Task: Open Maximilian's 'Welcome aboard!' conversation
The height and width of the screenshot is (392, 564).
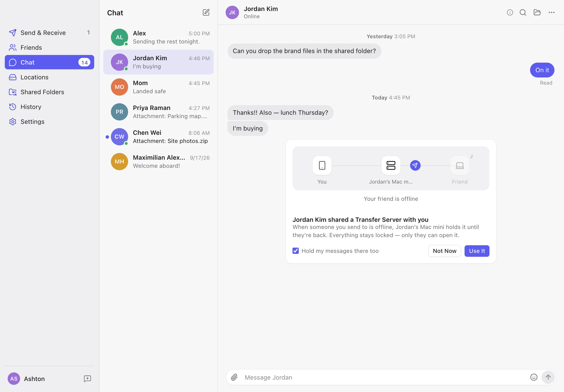Action: [x=158, y=161]
